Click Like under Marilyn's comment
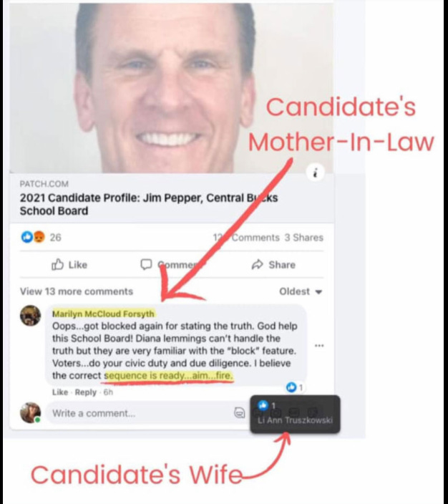448x504 pixels. click(x=60, y=392)
